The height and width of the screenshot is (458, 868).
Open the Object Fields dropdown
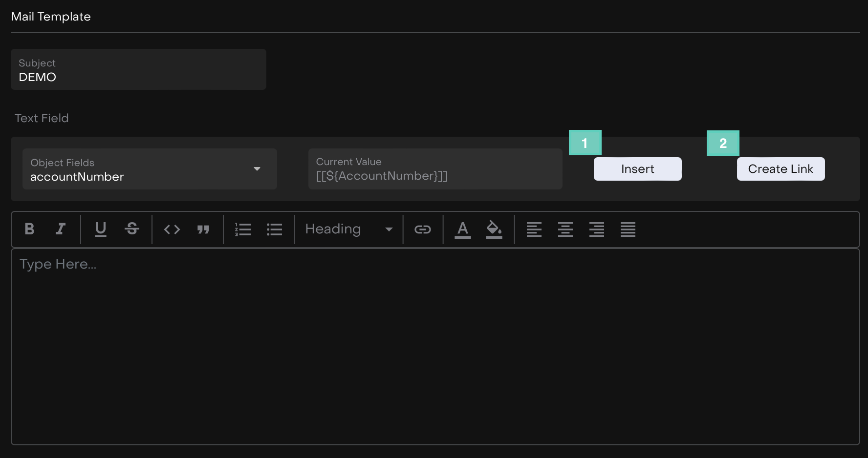point(150,169)
